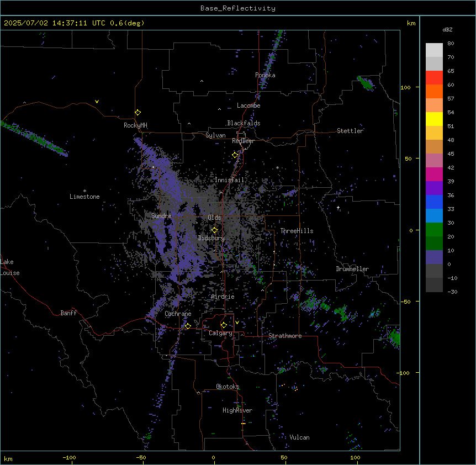Image resolution: width=476 pixels, height=465 pixels.
Task: Click the yellow V marker northwest of RockyMH
Action: pyautogui.click(x=97, y=102)
